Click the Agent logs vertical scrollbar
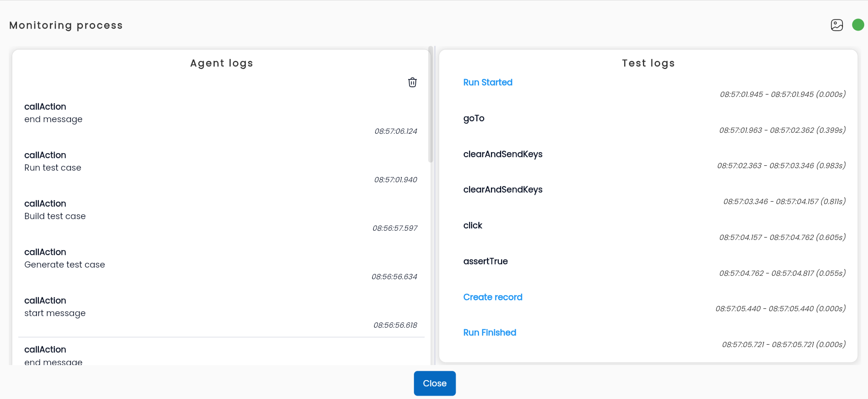The width and height of the screenshot is (868, 399). pyautogui.click(x=430, y=105)
